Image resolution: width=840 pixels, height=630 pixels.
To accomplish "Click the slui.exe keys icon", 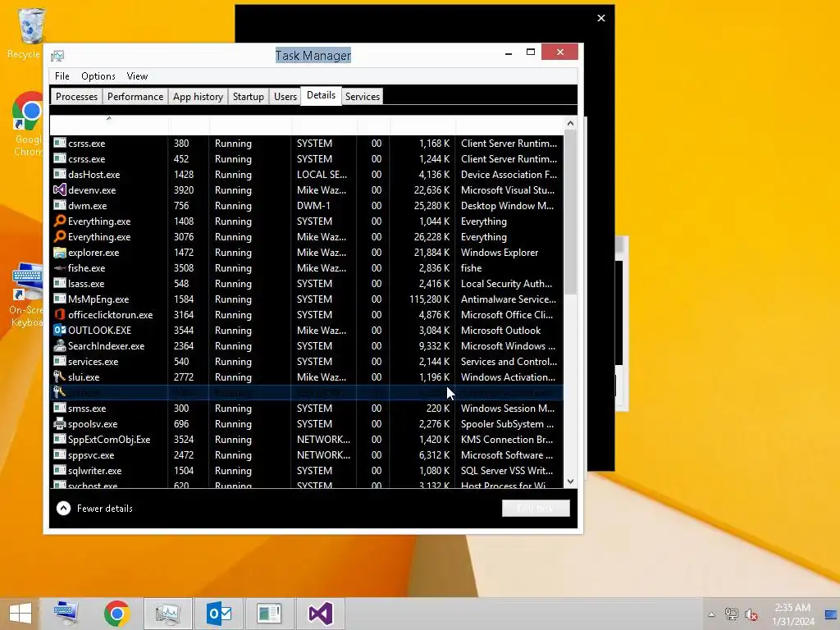I will tap(59, 377).
